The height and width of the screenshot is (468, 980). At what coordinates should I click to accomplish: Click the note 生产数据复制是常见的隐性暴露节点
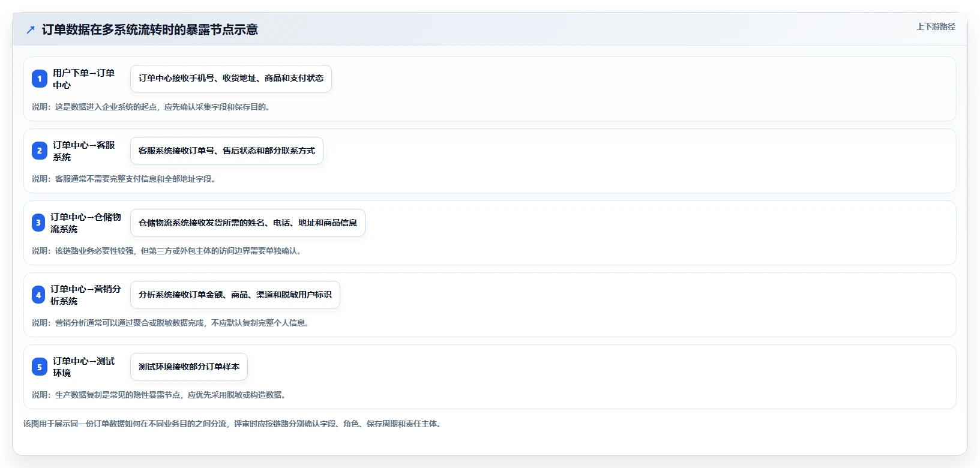point(160,395)
